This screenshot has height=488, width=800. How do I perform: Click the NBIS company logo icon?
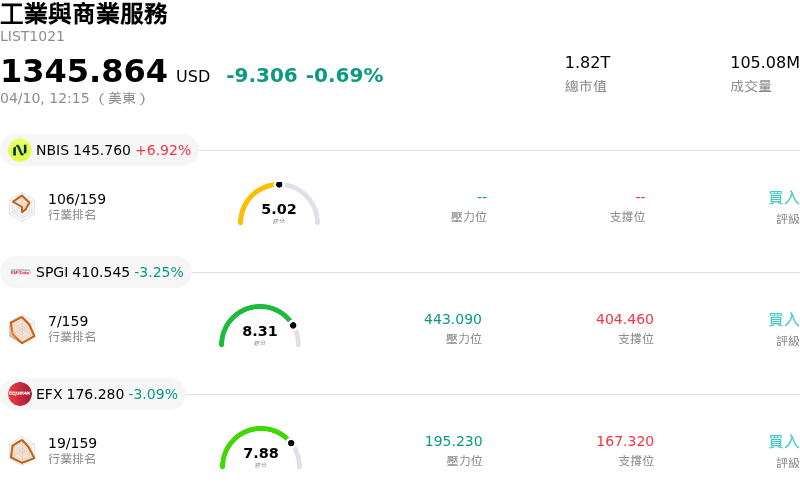point(20,150)
